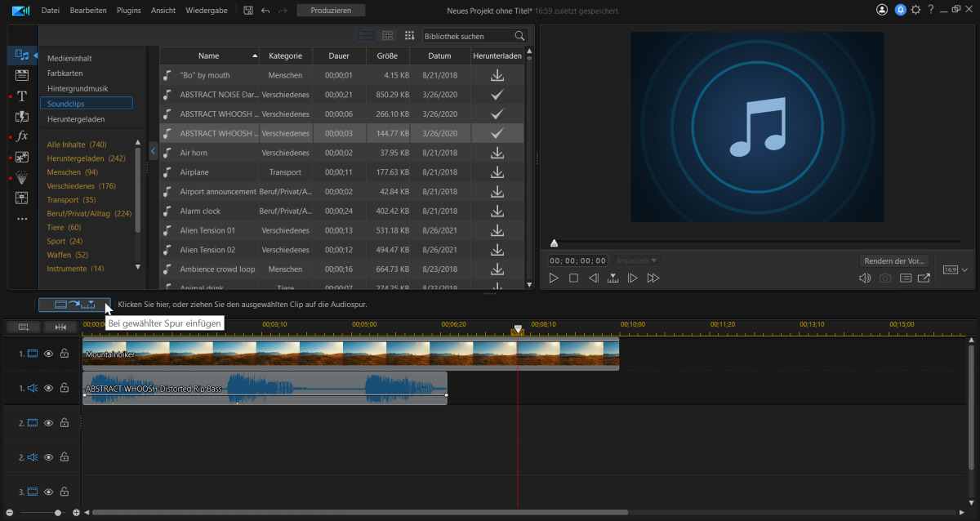Click the Rendern der Vor... button

pos(894,261)
